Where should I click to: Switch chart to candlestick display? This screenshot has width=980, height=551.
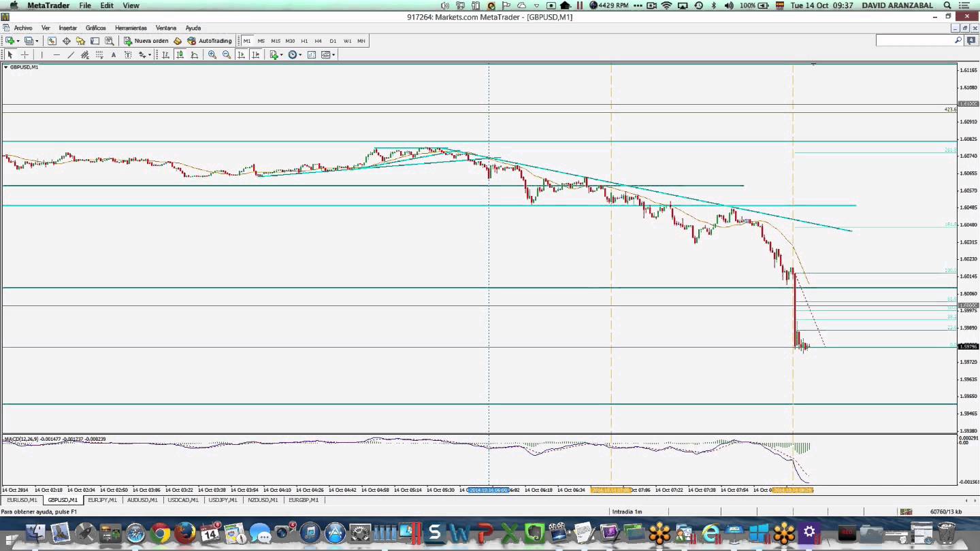click(180, 54)
